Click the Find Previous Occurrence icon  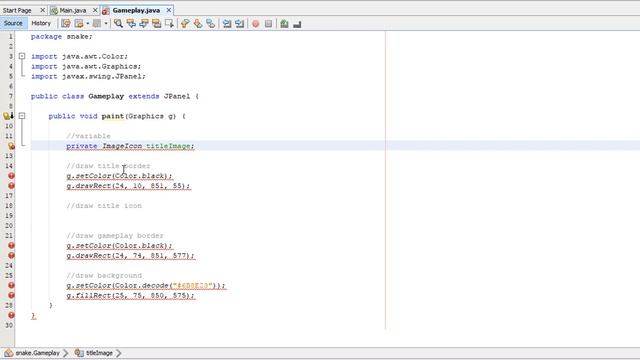pos(131,24)
